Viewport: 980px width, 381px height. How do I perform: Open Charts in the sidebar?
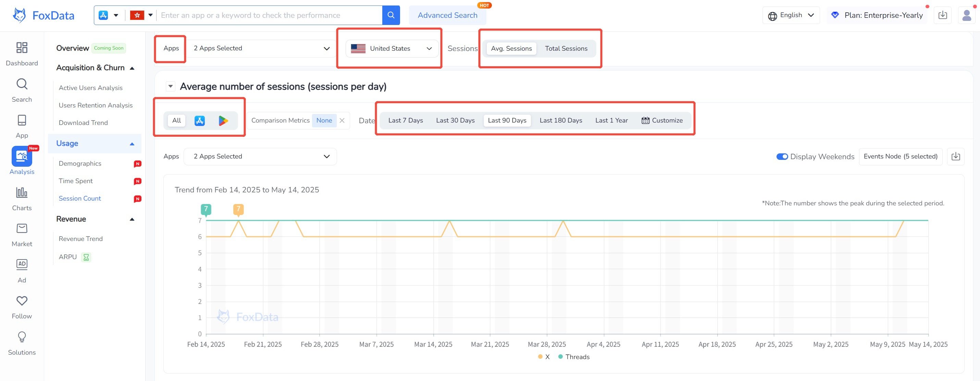pyautogui.click(x=22, y=199)
